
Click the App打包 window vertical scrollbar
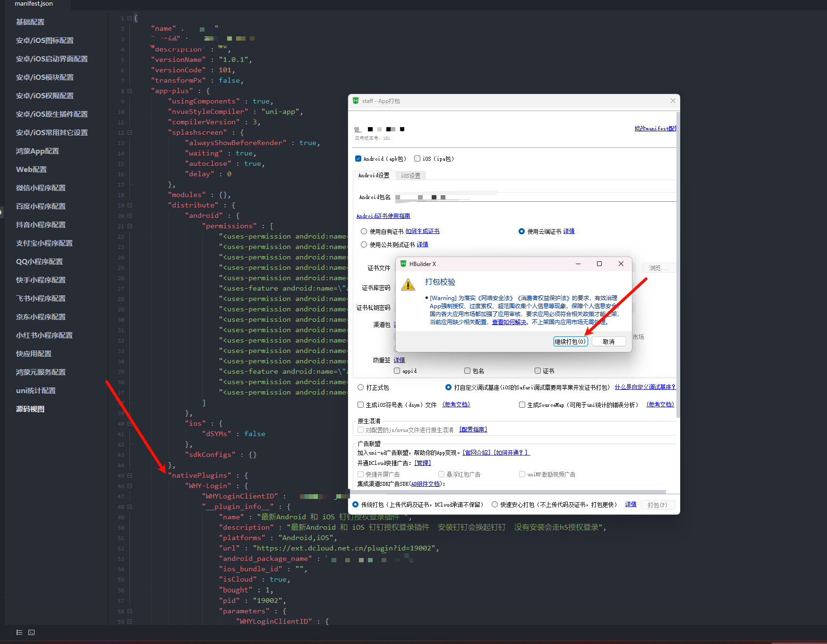678,265
